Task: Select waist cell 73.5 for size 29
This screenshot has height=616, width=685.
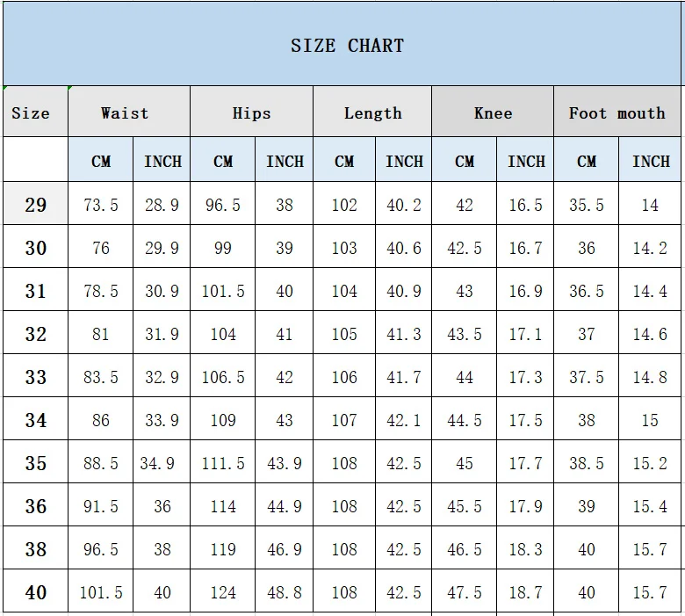Action: (x=101, y=205)
